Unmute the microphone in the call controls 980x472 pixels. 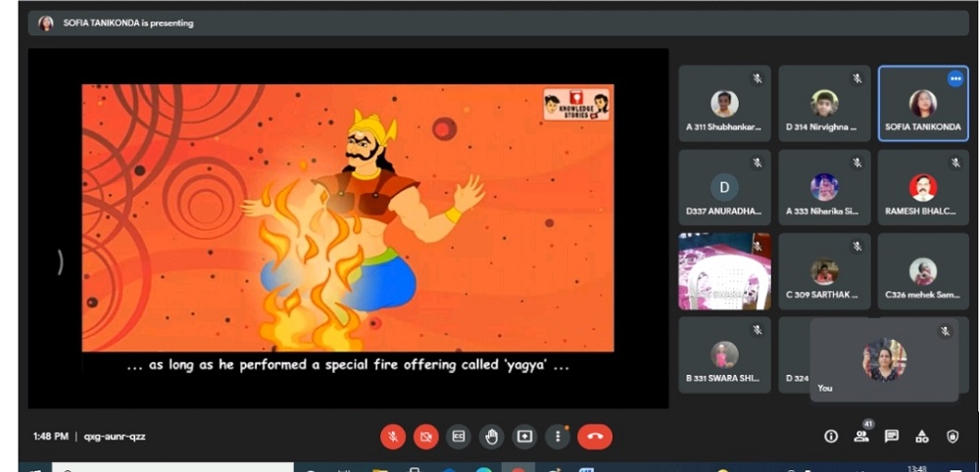point(393,437)
